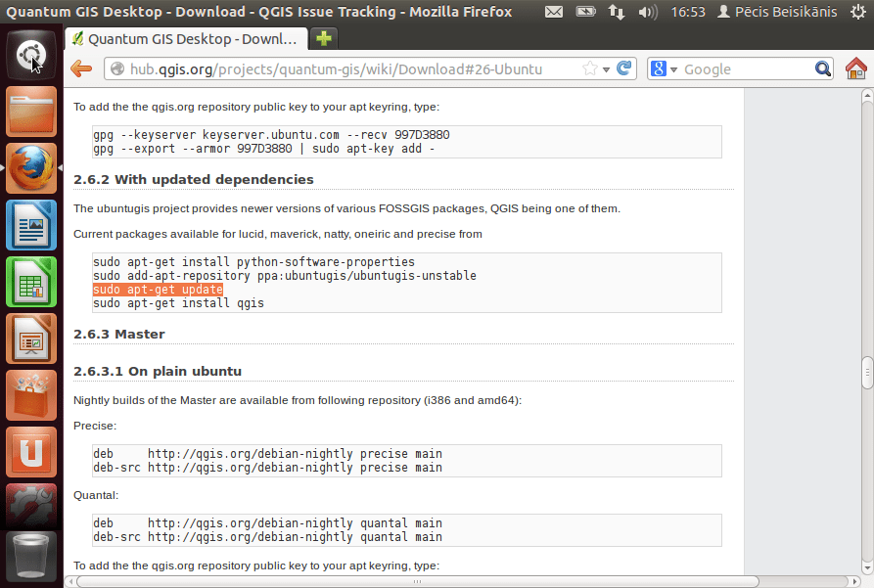Click the Nightly builds of the Master sentence
The width and height of the screenshot is (874, 588).
(x=298, y=400)
